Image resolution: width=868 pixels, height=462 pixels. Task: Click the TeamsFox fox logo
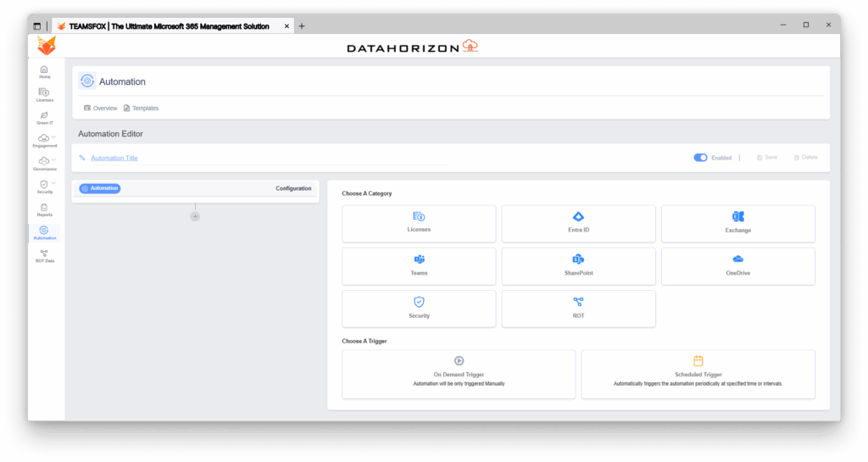47,46
